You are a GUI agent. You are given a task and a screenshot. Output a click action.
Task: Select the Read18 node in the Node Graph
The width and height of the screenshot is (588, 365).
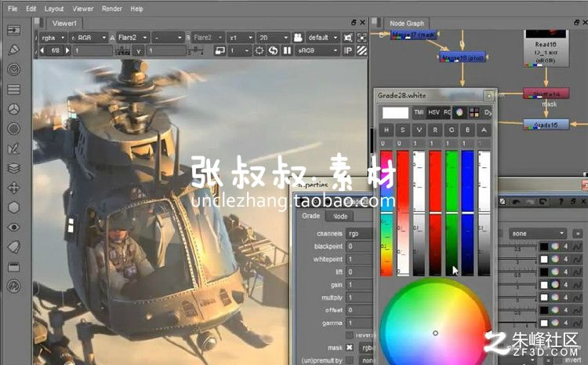coord(546,48)
